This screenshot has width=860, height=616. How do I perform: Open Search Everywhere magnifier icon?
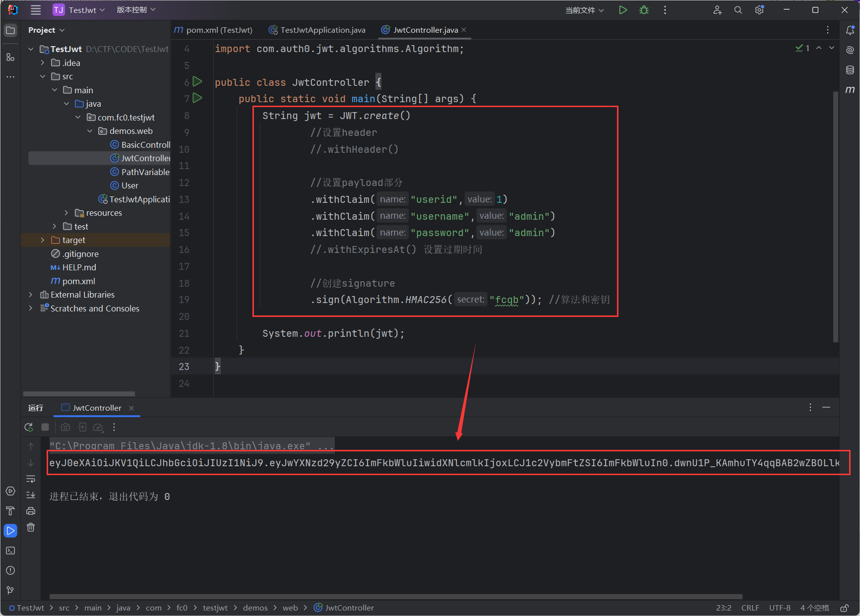coord(738,10)
